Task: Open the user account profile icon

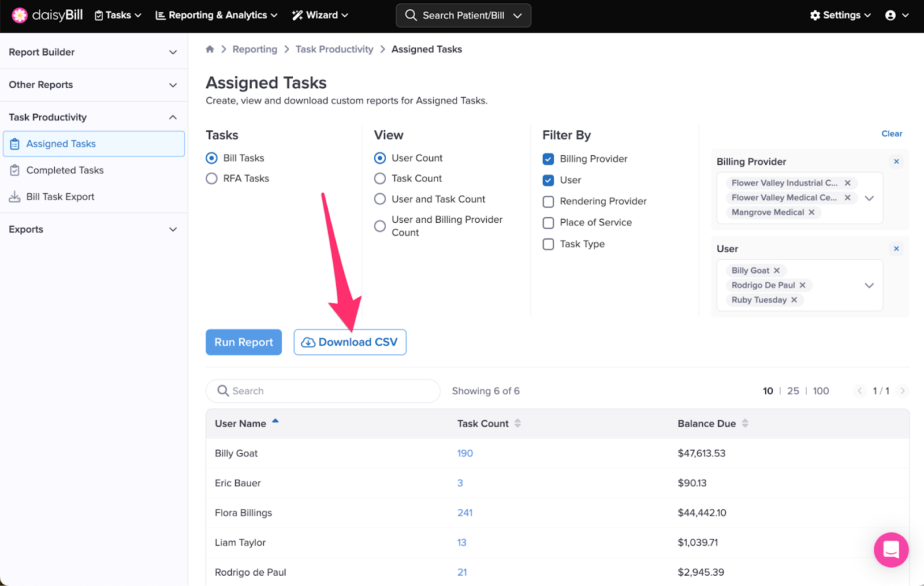Action: point(891,16)
